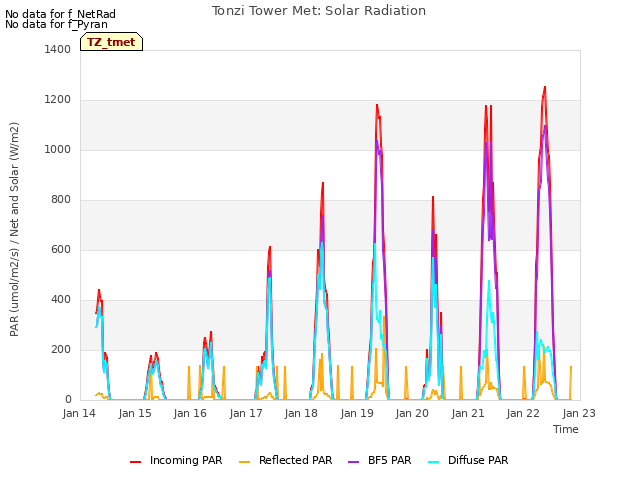Viewport: 640px width, 480px height.
Task: Click the 400 y-axis tick label
Action: click(x=61, y=300)
